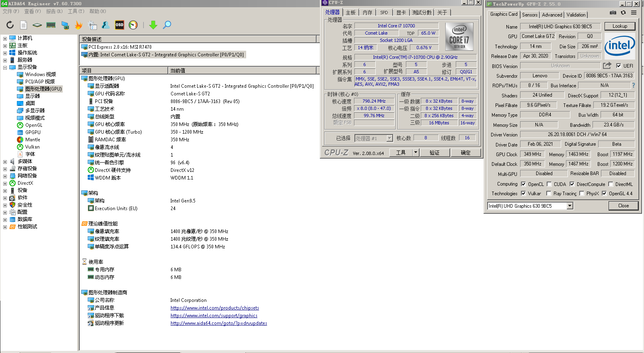Open the OSD panel toolbar icon
Screen dimensions: 644x353
119,25
